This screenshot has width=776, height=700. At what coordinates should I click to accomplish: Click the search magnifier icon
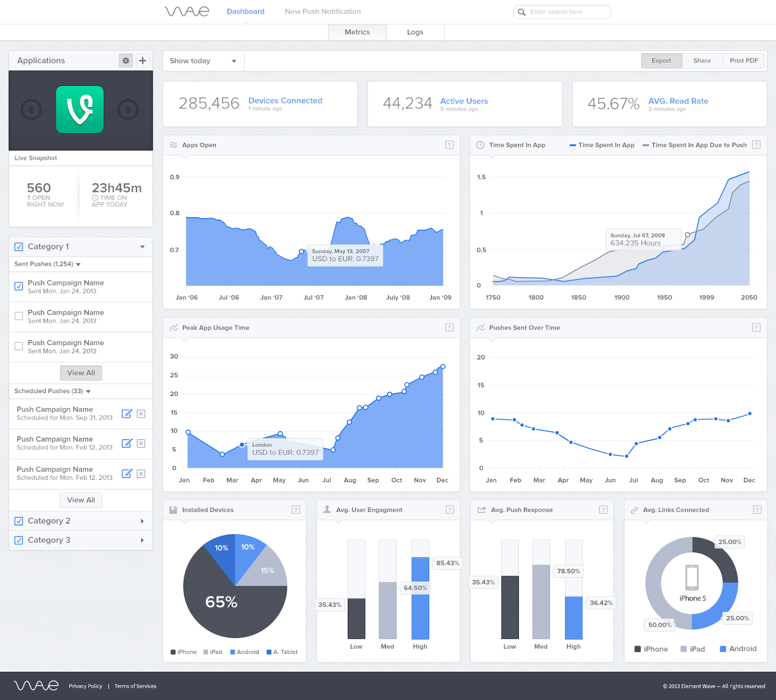(x=521, y=12)
